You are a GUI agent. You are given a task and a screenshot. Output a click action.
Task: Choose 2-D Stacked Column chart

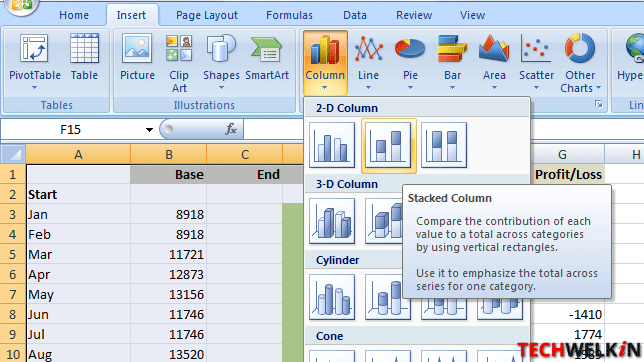click(388, 145)
